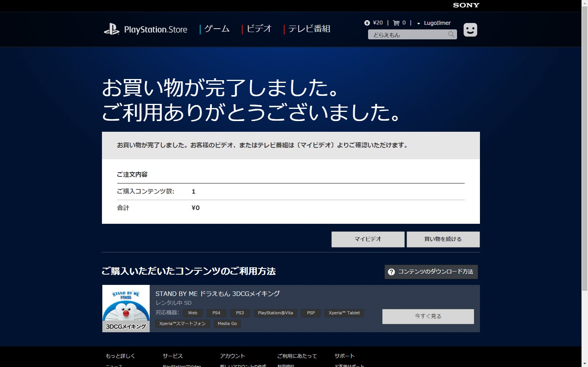Click the vertical page scrollbar
588x367 pixels.
point(585,148)
